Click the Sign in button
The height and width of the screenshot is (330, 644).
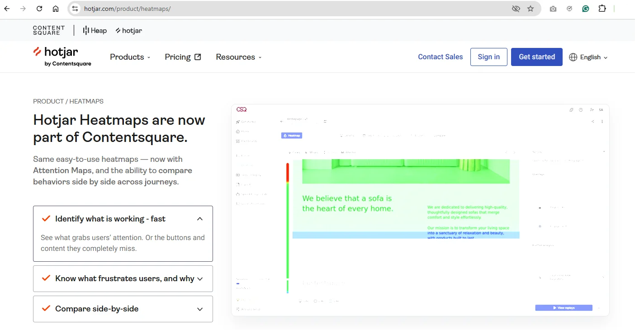(489, 57)
